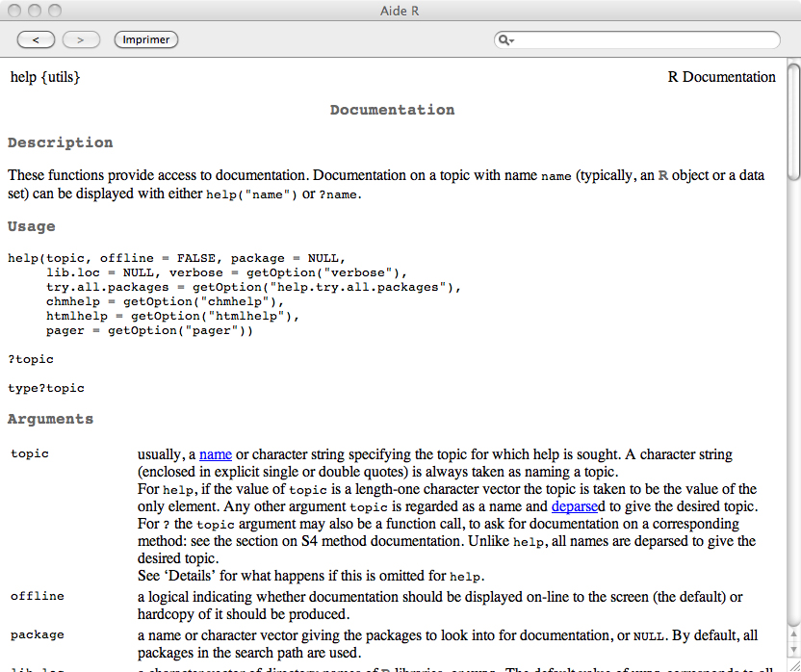Click the 'Aide R' window title
The width and height of the screenshot is (801, 672).
(x=400, y=9)
